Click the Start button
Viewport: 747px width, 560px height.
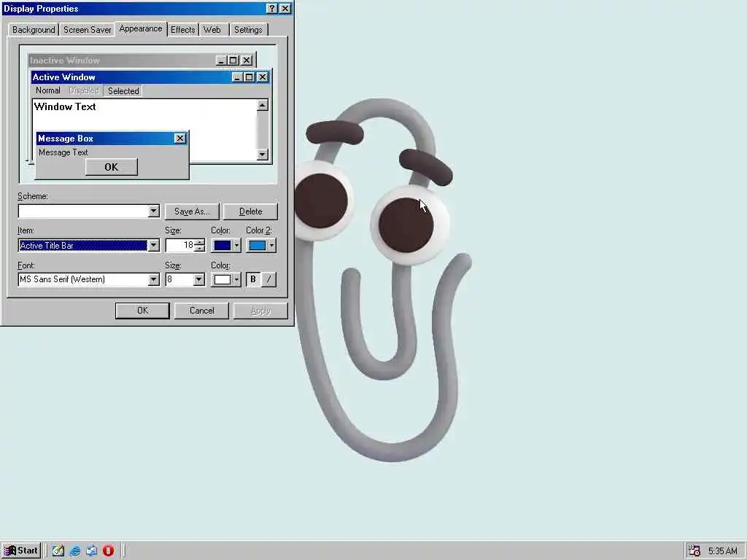pyautogui.click(x=21, y=551)
